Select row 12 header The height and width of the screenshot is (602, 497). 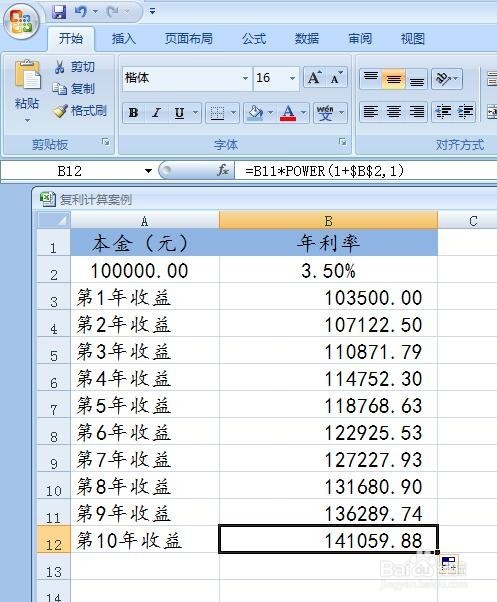tap(53, 540)
